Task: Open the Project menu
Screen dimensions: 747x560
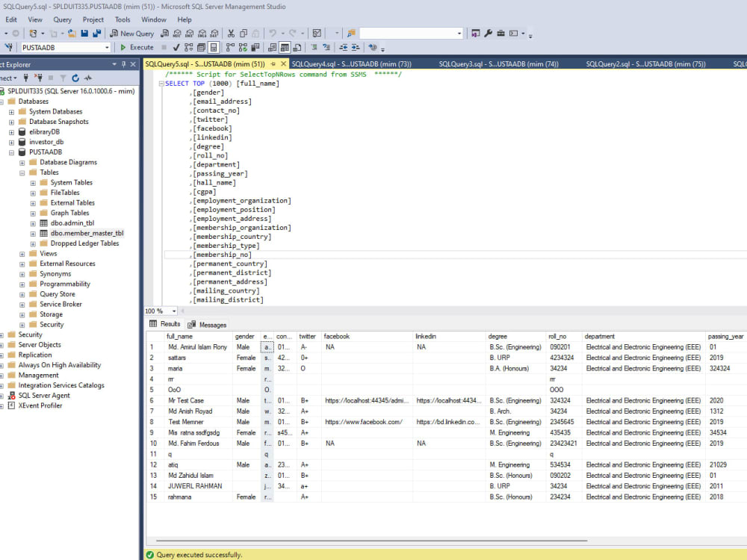Action: pos(93,19)
